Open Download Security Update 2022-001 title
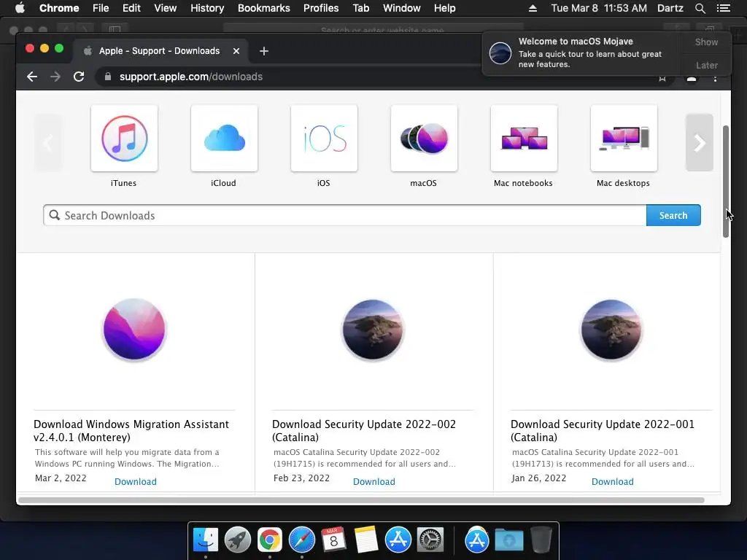The image size is (747, 560). pos(603,430)
